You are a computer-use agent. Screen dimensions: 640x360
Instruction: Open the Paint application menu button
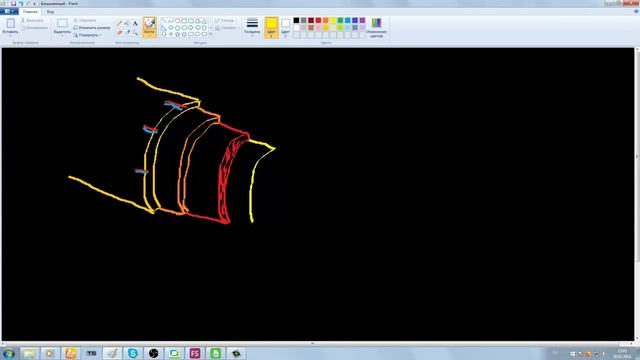pyautogui.click(x=9, y=11)
